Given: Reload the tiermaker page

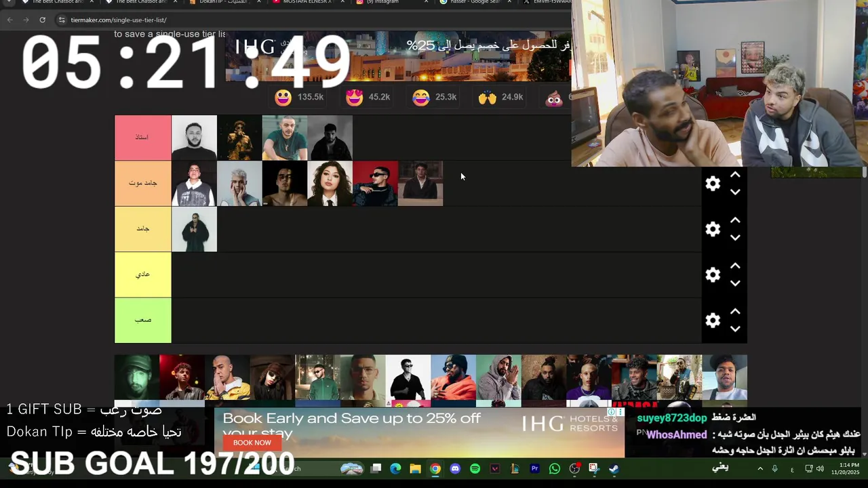Looking at the screenshot, I should click(42, 20).
